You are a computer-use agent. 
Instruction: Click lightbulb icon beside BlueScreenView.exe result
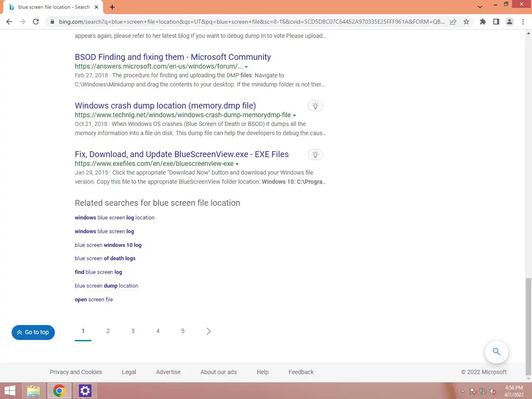coord(315,155)
